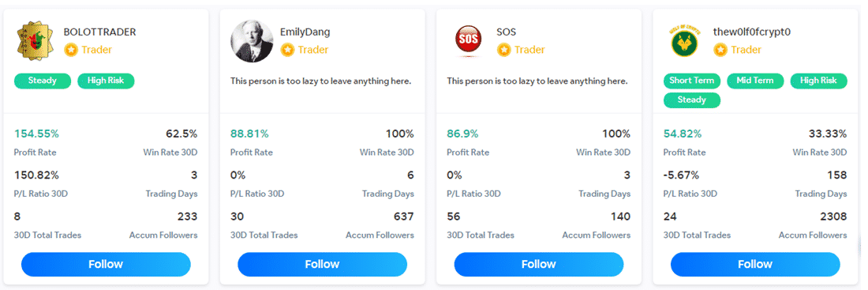Select the Steady tag on BOLOTTRADER's card
Screen dimensions: 868x290
click(43, 81)
